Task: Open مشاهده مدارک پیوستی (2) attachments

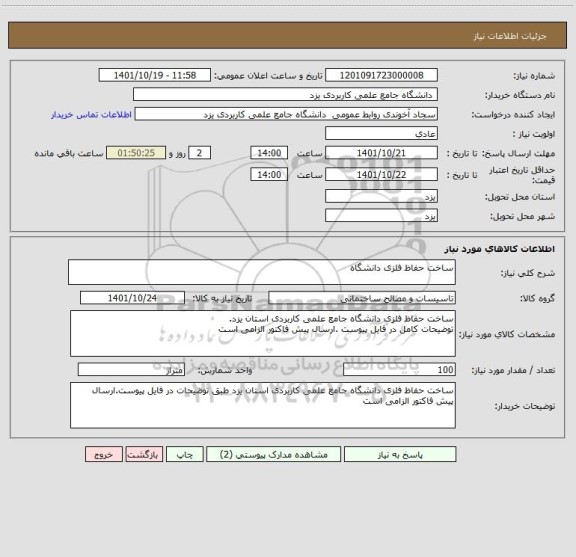Action: (x=274, y=454)
